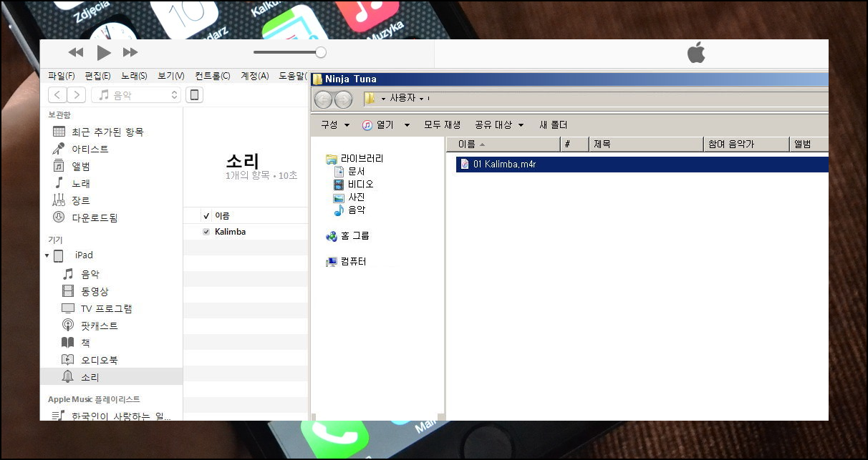
Task: Click the 참여 음악가 column header
Action: (x=747, y=145)
